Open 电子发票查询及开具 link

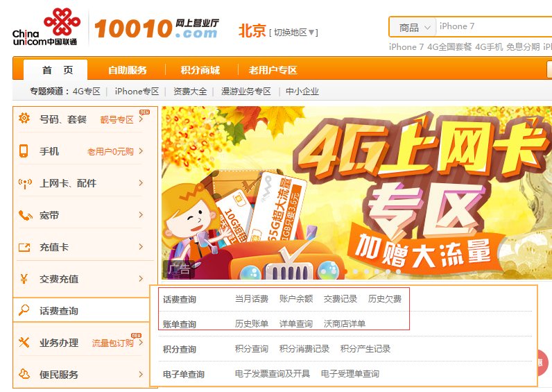(x=273, y=374)
